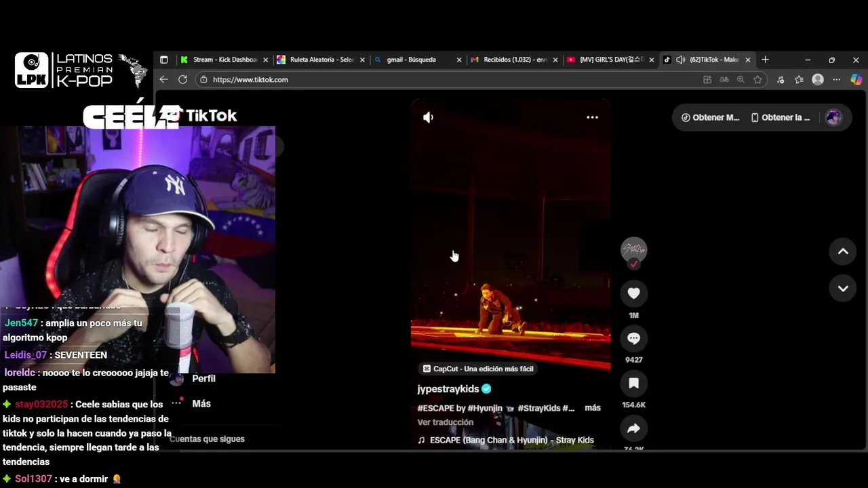
Task: Close the TikTok tab
Action: pyautogui.click(x=748, y=60)
